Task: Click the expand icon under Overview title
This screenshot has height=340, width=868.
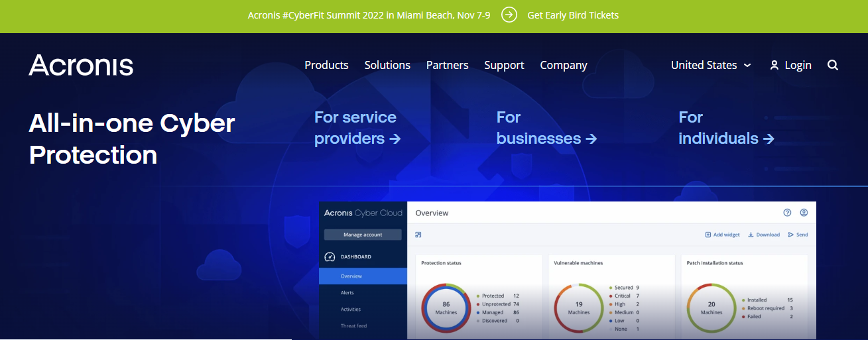Action: 418,235
